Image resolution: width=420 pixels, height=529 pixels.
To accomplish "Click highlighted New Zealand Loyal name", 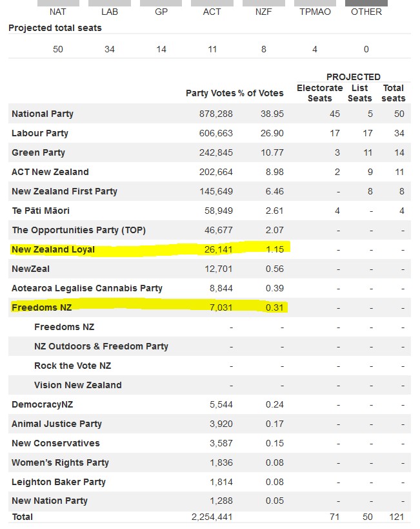I will click(53, 249).
